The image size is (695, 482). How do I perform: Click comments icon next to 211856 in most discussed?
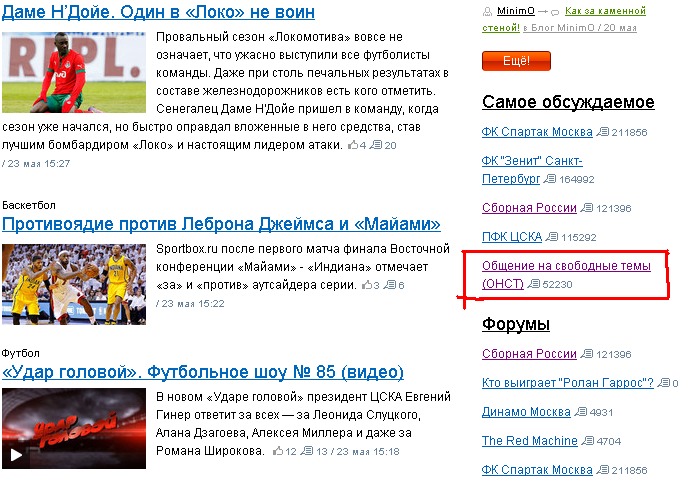(602, 132)
